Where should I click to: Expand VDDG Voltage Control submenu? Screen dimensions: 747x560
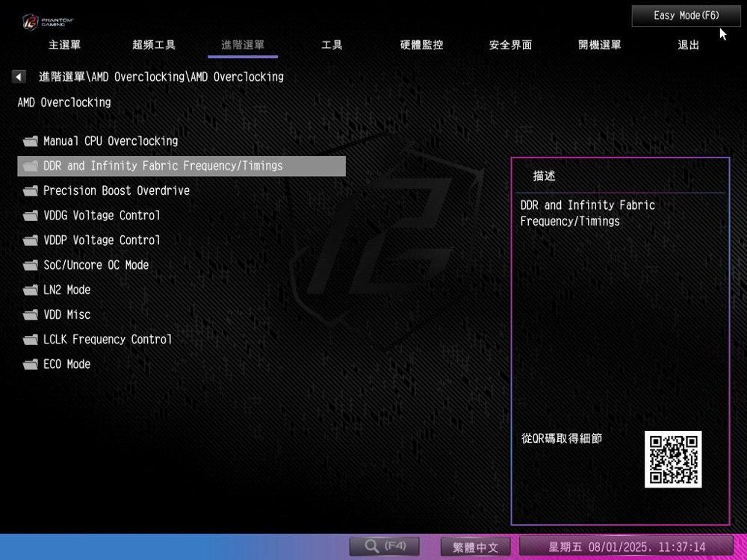pyautogui.click(x=102, y=216)
